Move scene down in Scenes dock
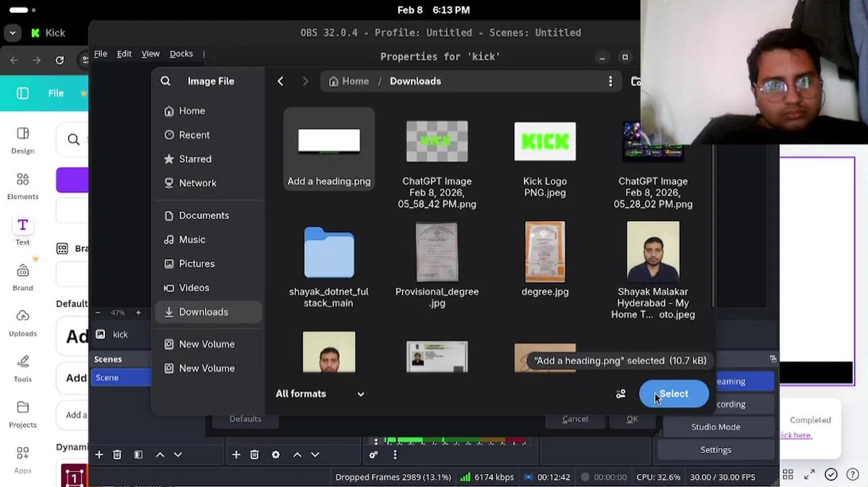Viewport: 868px width, 487px height. [178, 455]
